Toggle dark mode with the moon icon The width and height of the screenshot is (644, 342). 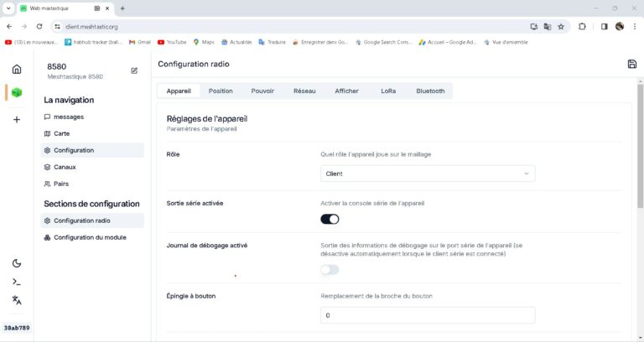(17, 263)
